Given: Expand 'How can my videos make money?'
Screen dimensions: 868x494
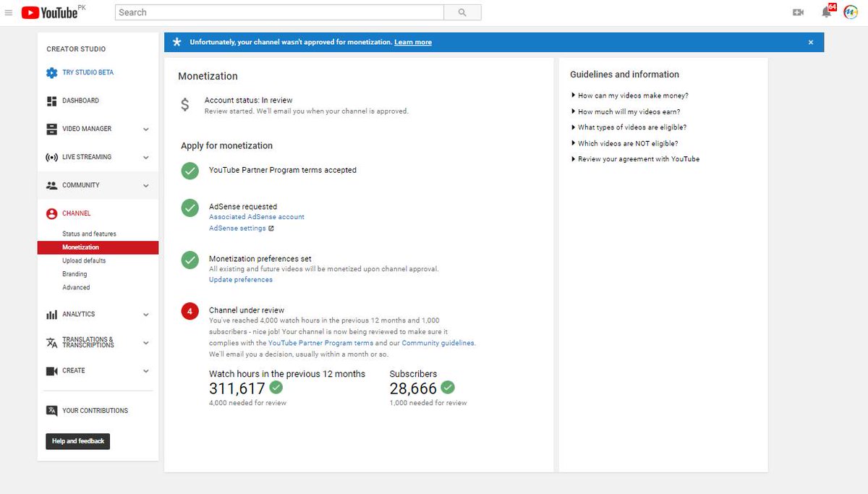Looking at the screenshot, I should coord(629,95).
